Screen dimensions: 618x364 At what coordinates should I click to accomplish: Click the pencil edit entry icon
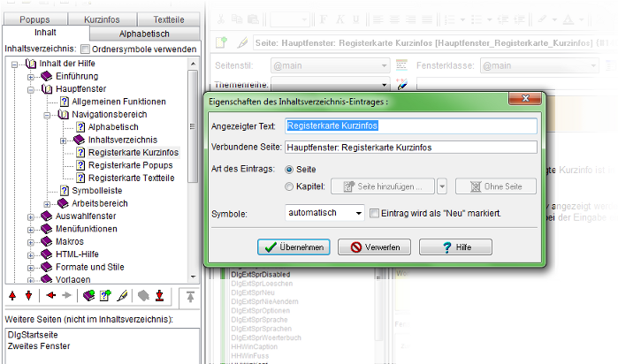point(121,295)
